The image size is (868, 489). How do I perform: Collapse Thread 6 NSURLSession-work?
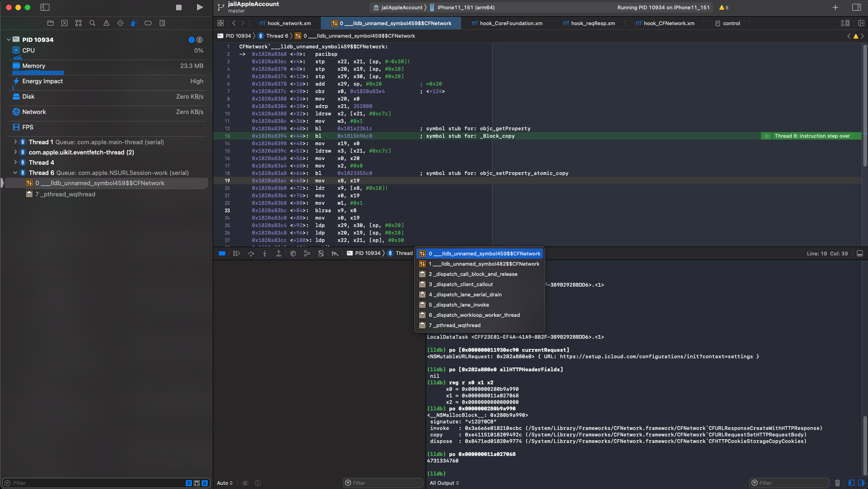[15, 173]
